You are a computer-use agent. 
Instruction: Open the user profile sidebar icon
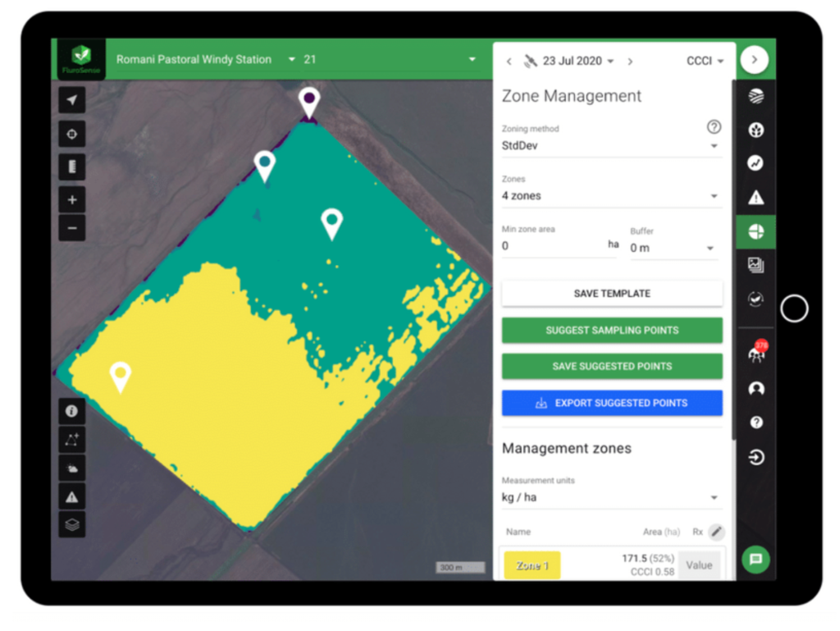pyautogui.click(x=756, y=388)
